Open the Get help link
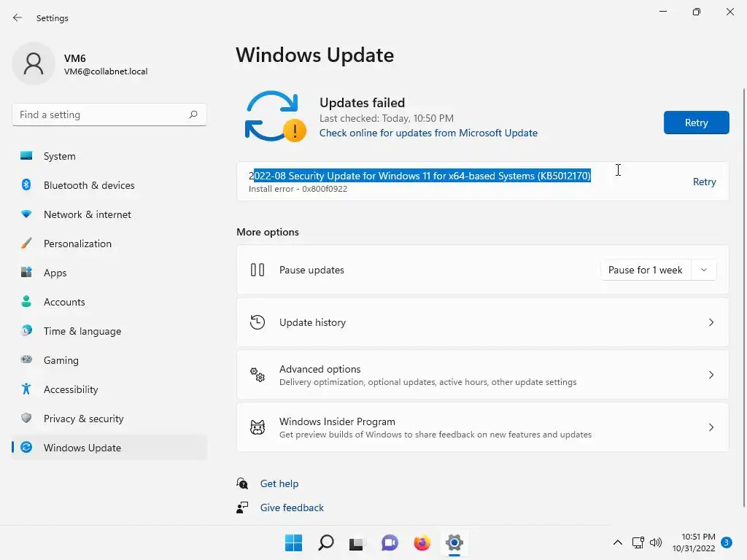This screenshot has height=560, width=747. 279,483
